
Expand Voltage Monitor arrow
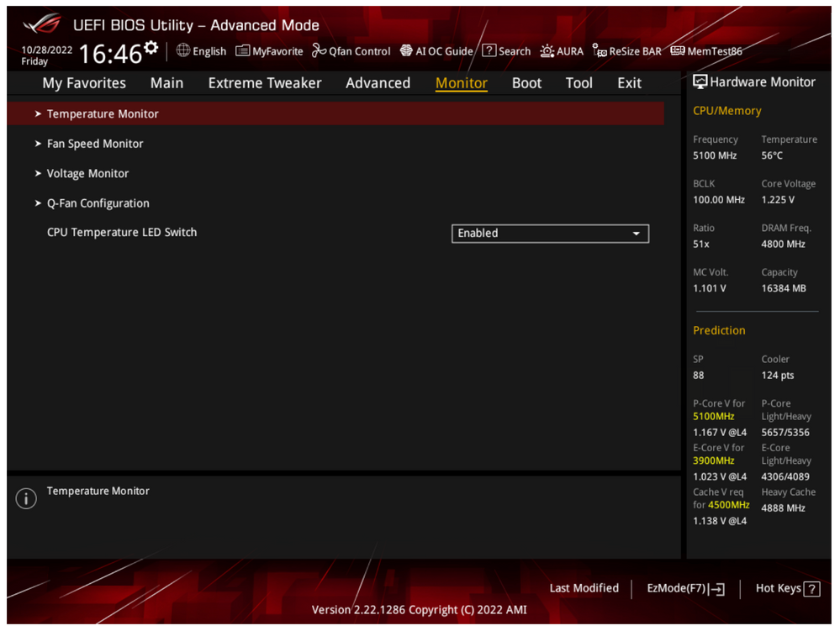click(x=38, y=173)
